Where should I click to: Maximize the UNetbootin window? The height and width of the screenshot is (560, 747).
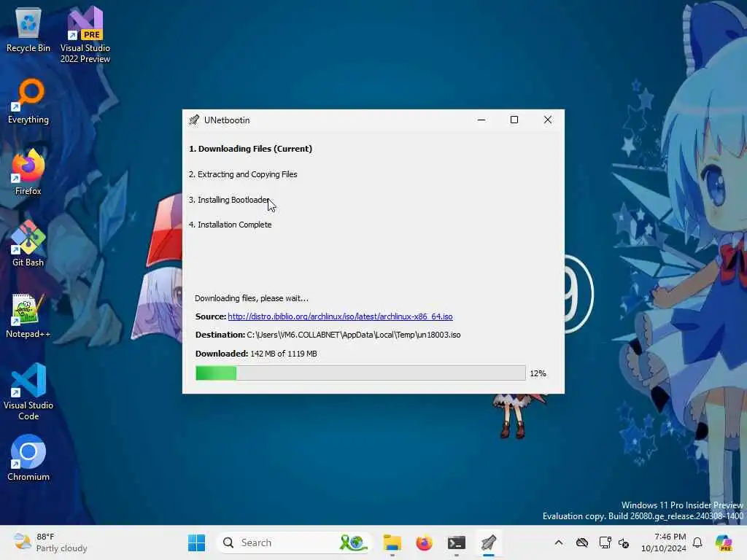pos(514,120)
